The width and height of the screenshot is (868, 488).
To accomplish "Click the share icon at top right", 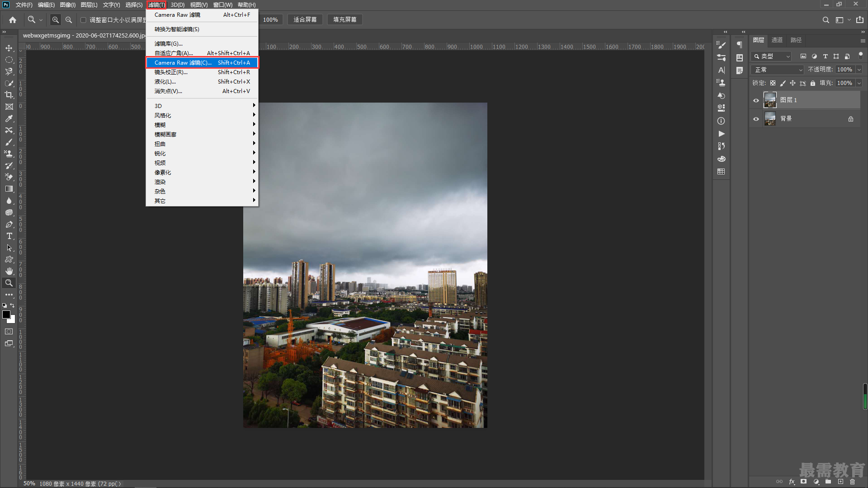I will coord(859,19).
